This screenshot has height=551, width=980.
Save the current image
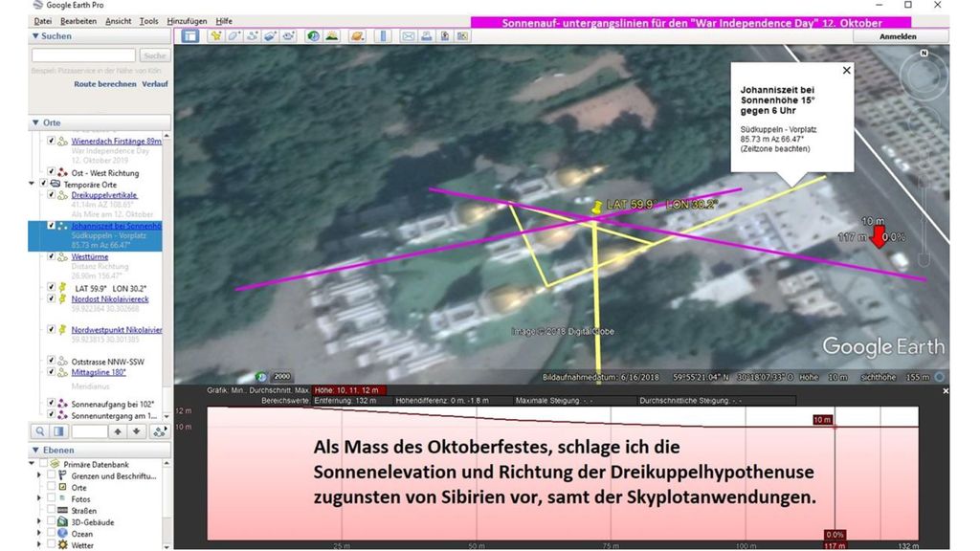[444, 36]
